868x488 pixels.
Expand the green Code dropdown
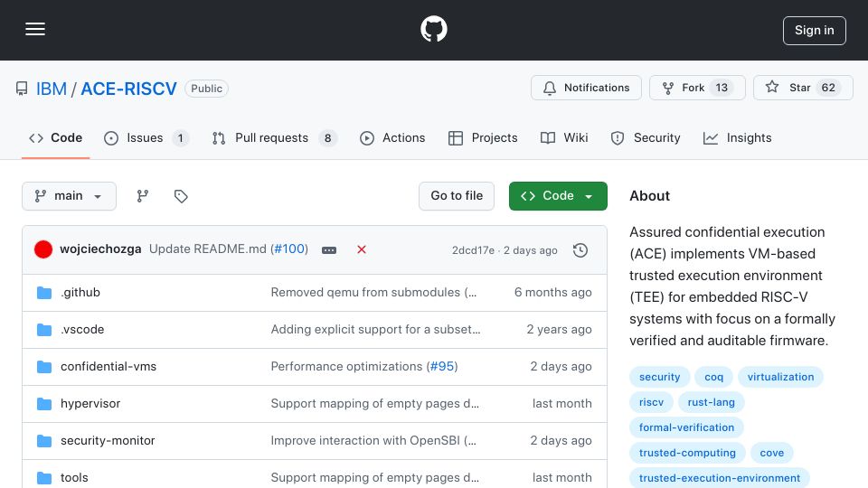(558, 196)
